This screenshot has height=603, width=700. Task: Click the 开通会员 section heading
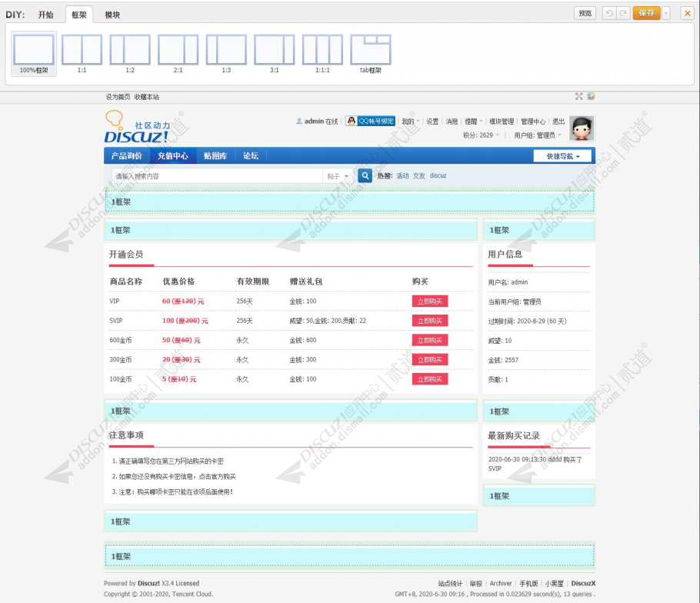point(126,255)
